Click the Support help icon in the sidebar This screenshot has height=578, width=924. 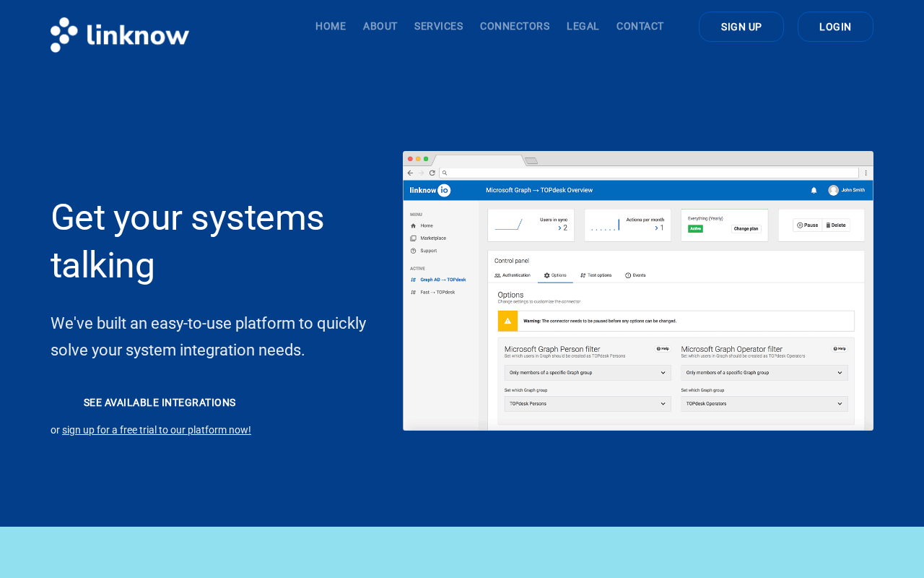pyautogui.click(x=413, y=251)
